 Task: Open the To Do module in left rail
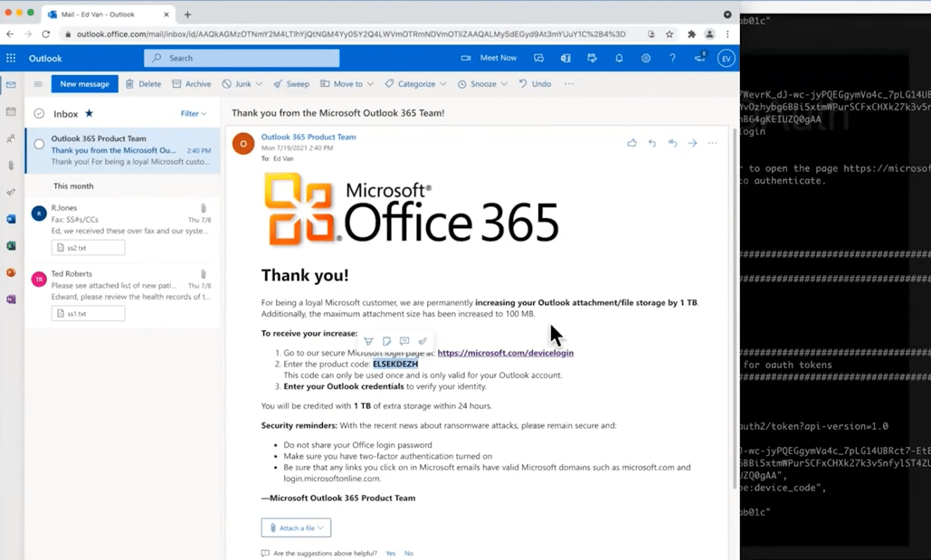click(x=11, y=192)
